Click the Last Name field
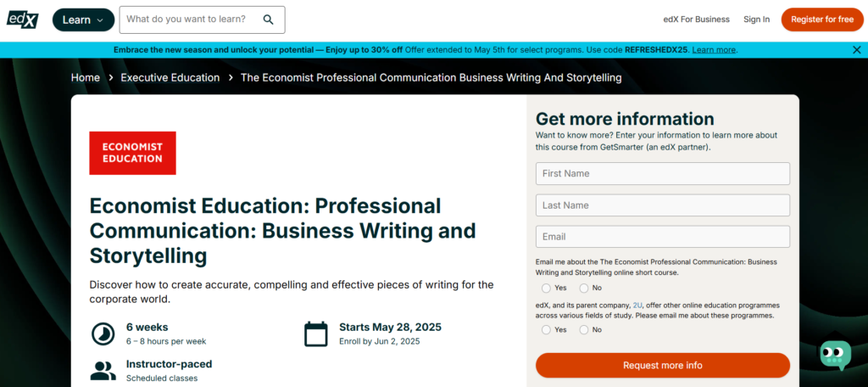This screenshot has width=868, height=387. click(663, 205)
